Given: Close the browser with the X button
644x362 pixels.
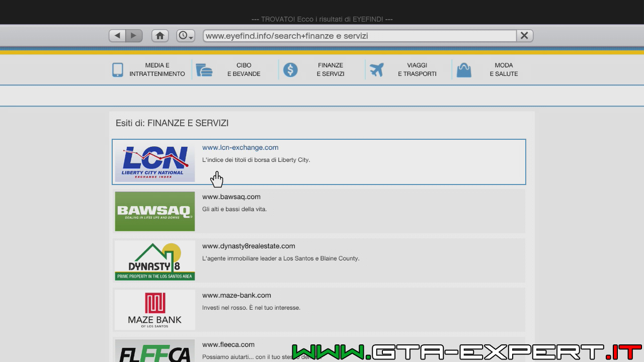Looking at the screenshot, I should coord(524,36).
